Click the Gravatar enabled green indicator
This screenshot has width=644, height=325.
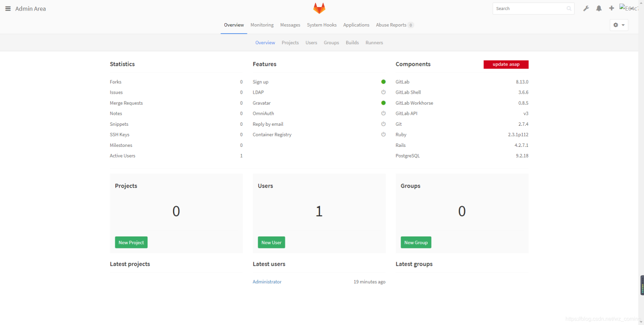coord(383,103)
